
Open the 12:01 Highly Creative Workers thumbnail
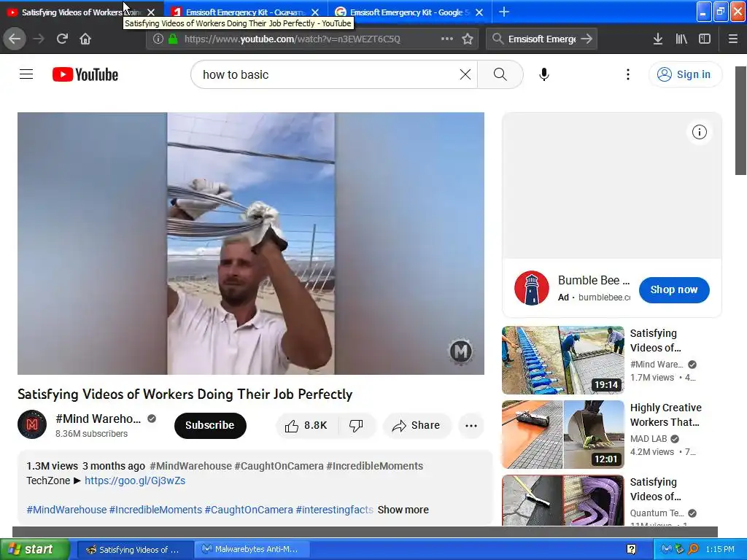coord(562,435)
